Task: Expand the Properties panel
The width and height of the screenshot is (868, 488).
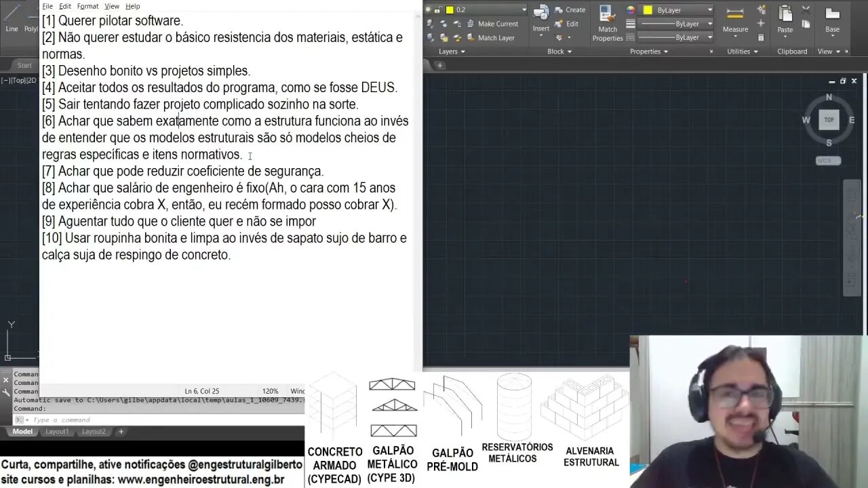Action: tap(649, 52)
